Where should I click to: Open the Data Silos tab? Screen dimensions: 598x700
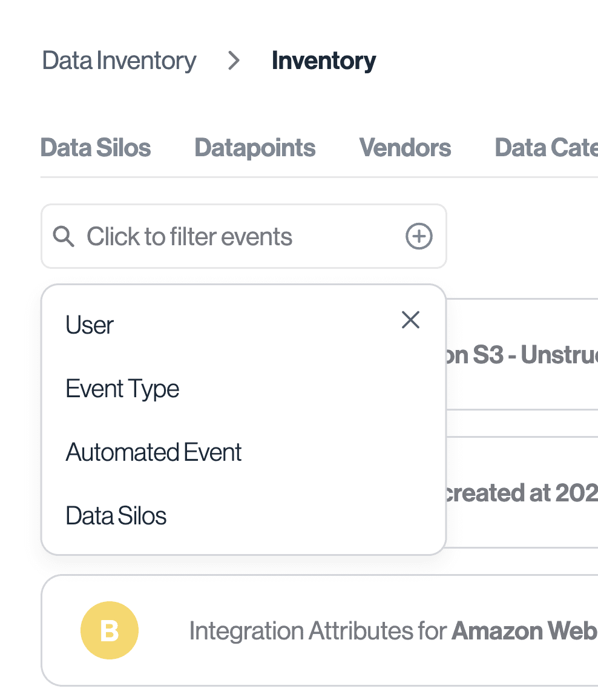pyautogui.click(x=95, y=148)
